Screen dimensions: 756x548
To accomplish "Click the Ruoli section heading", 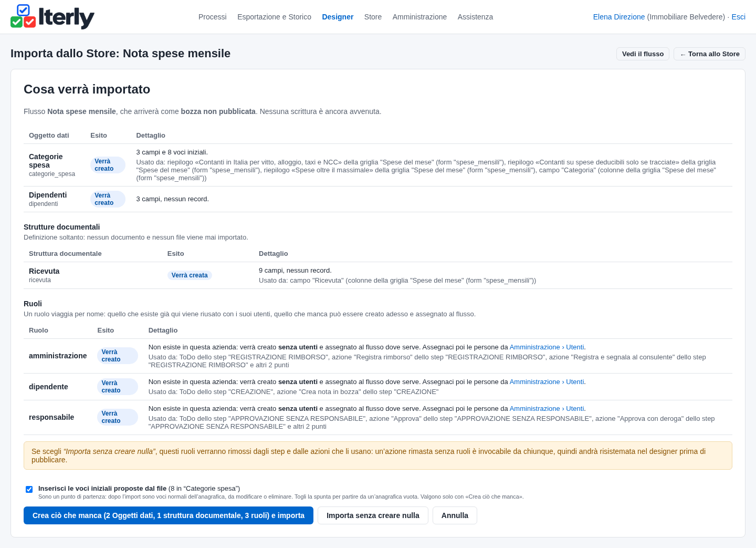I will pos(33,304).
